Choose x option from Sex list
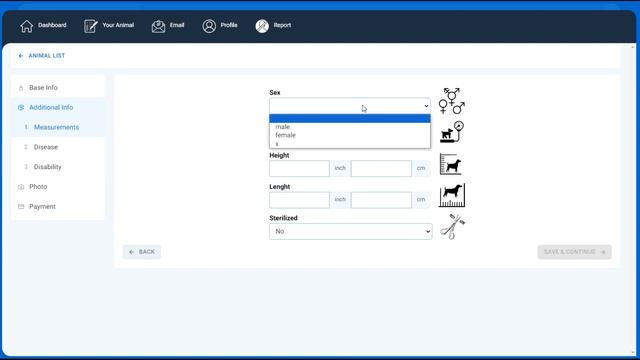640x360 pixels. [x=350, y=144]
